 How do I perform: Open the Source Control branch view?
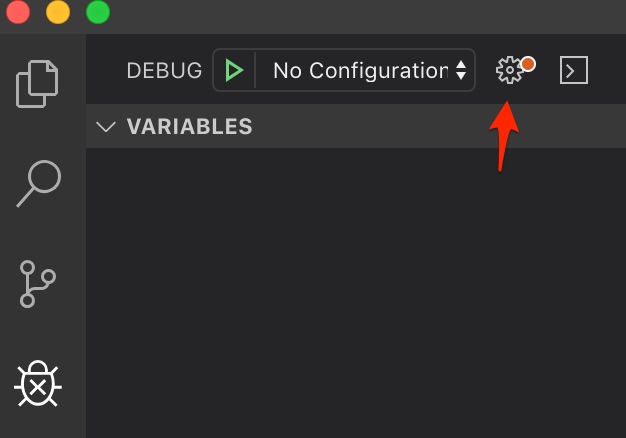pos(38,284)
